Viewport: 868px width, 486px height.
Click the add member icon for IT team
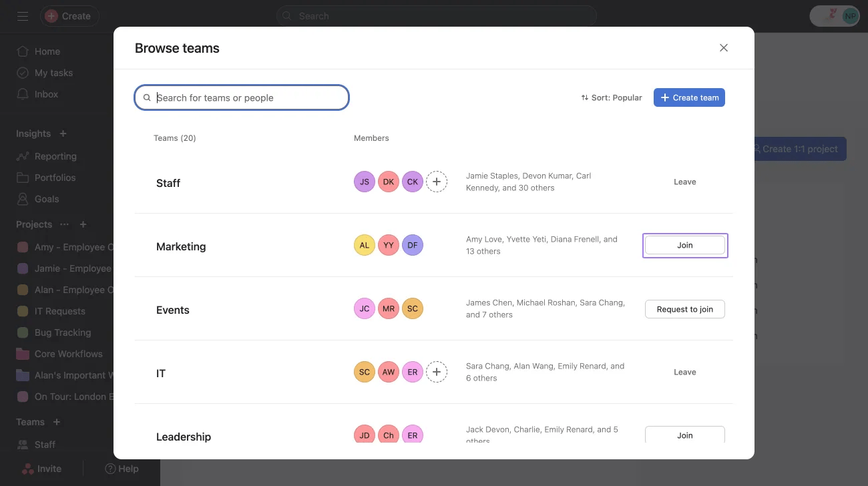[437, 372]
